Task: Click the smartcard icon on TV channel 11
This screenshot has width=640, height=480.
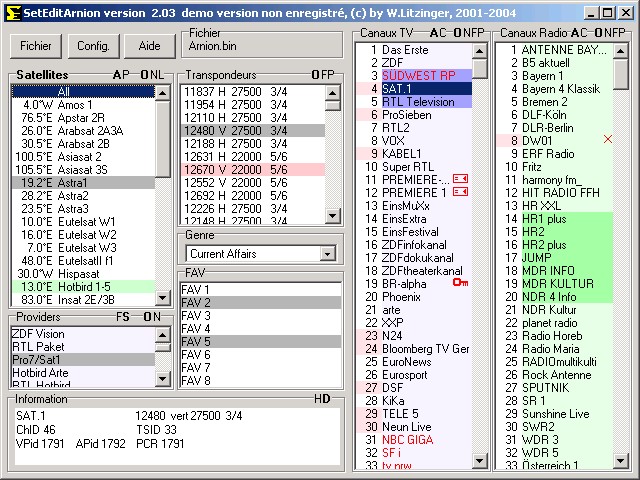Action: coord(461,179)
